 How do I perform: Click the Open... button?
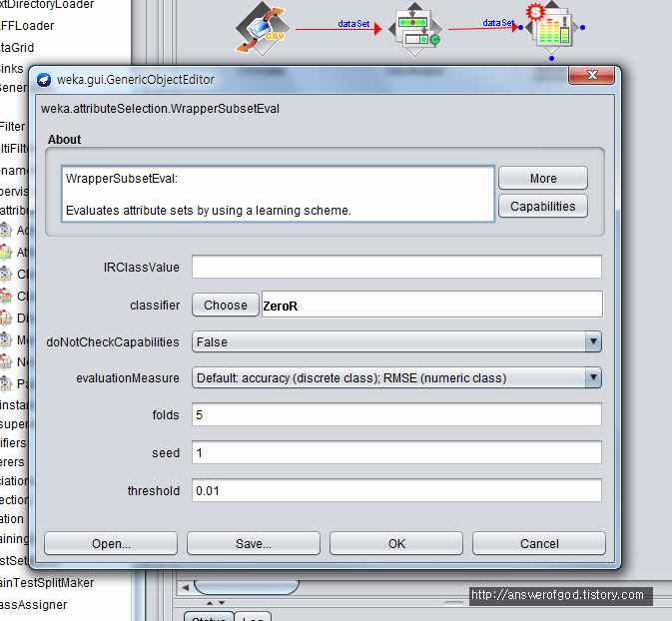tap(111, 543)
